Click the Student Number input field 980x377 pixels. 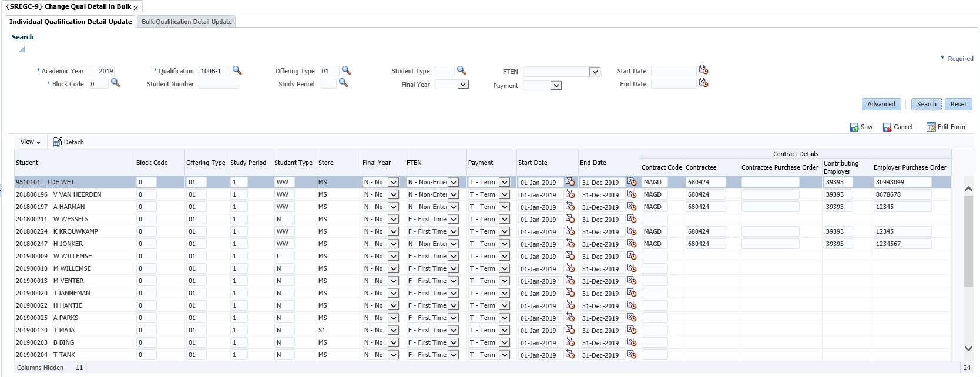click(x=219, y=84)
